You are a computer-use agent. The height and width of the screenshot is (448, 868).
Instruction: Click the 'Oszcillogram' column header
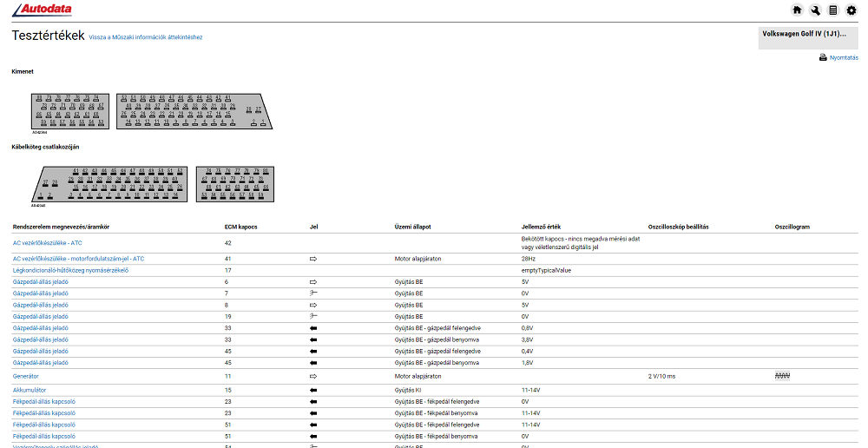point(792,227)
